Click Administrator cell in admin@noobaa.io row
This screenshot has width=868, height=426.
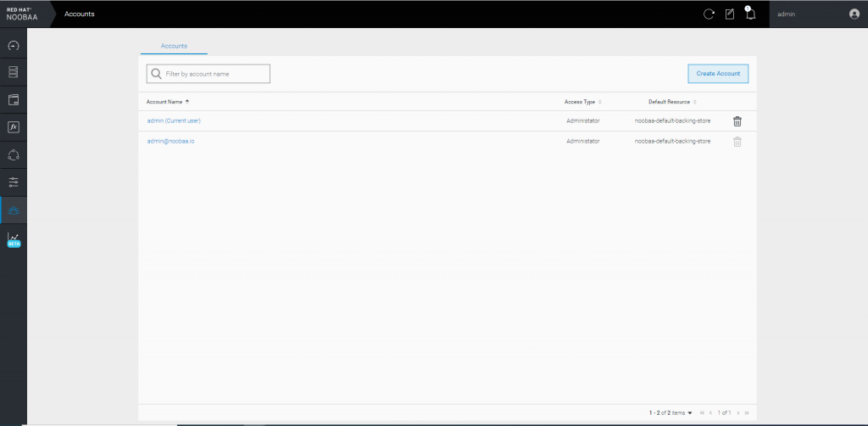coord(583,141)
